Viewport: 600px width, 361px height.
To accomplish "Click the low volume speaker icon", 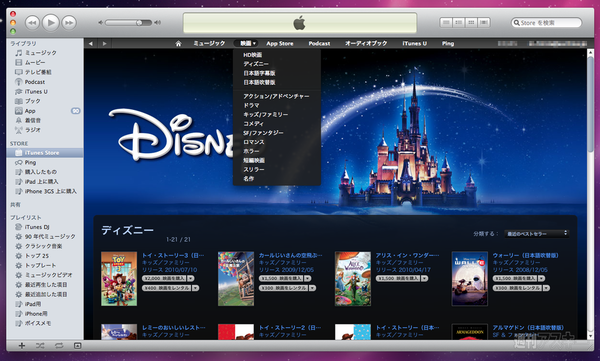I will [x=101, y=23].
